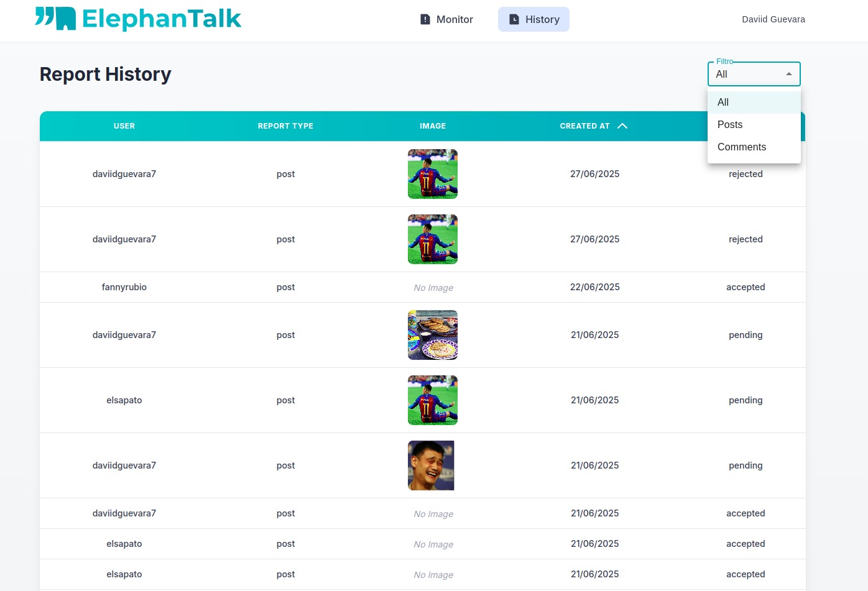The height and width of the screenshot is (591, 868).
Task: Sort by Report Type column header
Action: pyautogui.click(x=285, y=126)
